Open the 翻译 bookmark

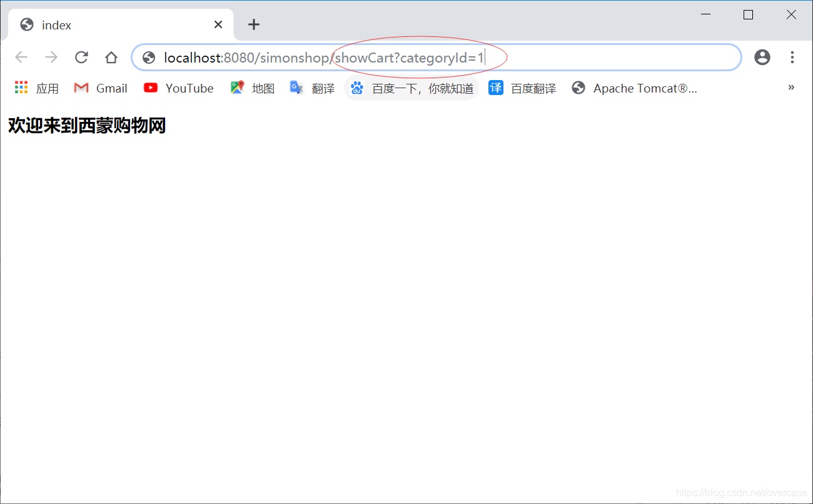[x=313, y=88]
